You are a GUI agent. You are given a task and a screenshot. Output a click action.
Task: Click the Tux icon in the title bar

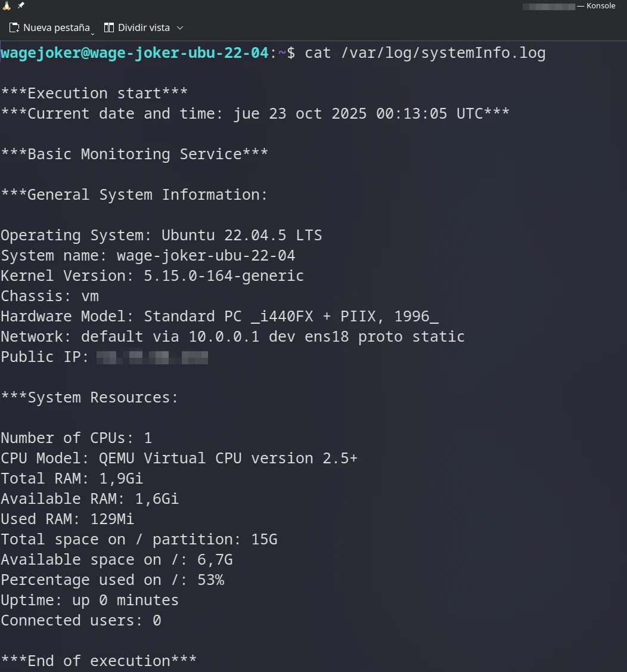coord(7,5)
